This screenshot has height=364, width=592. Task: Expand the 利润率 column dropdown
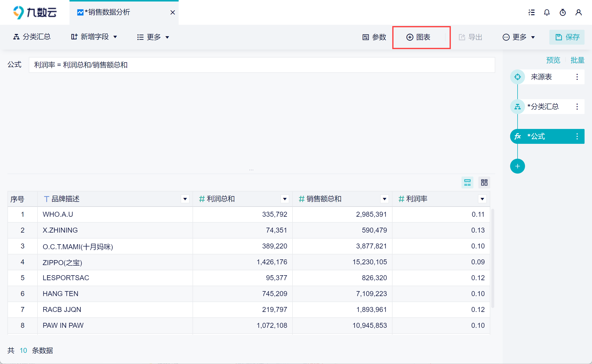coord(482,199)
